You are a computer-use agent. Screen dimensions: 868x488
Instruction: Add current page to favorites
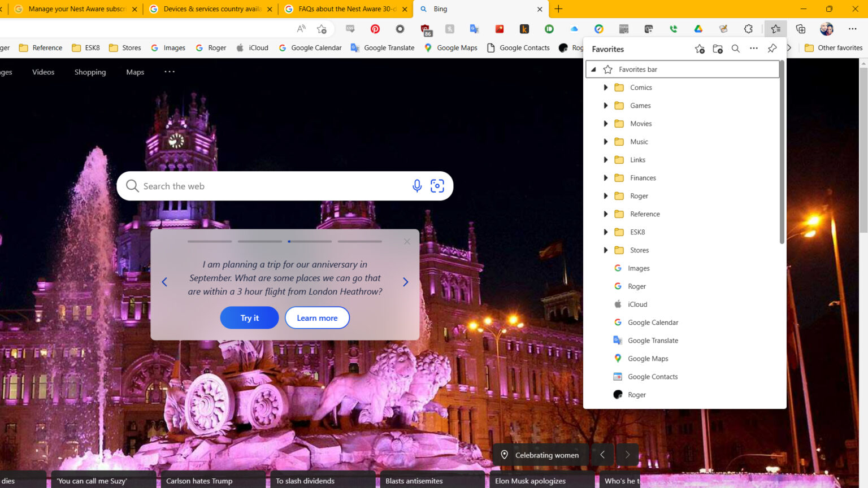tap(700, 49)
